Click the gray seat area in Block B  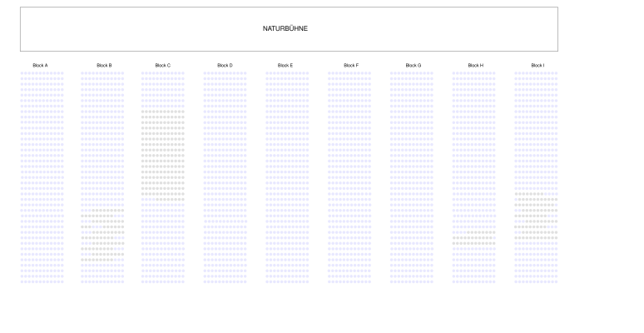click(x=102, y=236)
